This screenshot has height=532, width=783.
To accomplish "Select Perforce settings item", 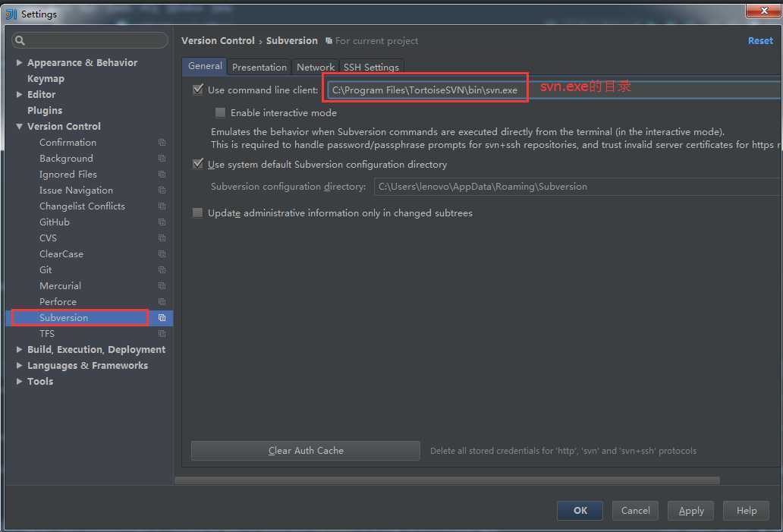I will click(58, 302).
